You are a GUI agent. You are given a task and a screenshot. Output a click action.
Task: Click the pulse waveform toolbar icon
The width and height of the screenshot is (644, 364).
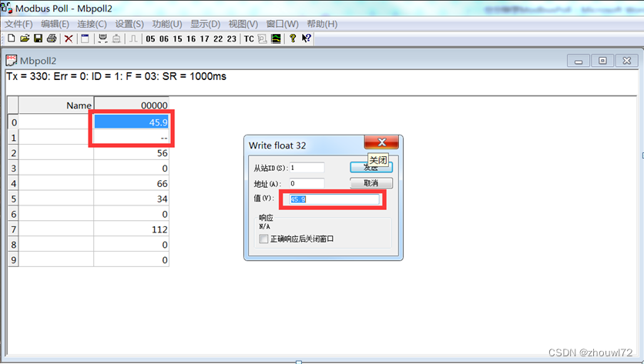point(133,38)
